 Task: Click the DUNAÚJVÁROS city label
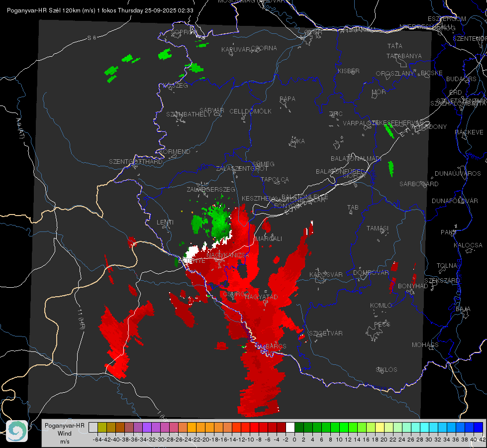click(x=458, y=174)
